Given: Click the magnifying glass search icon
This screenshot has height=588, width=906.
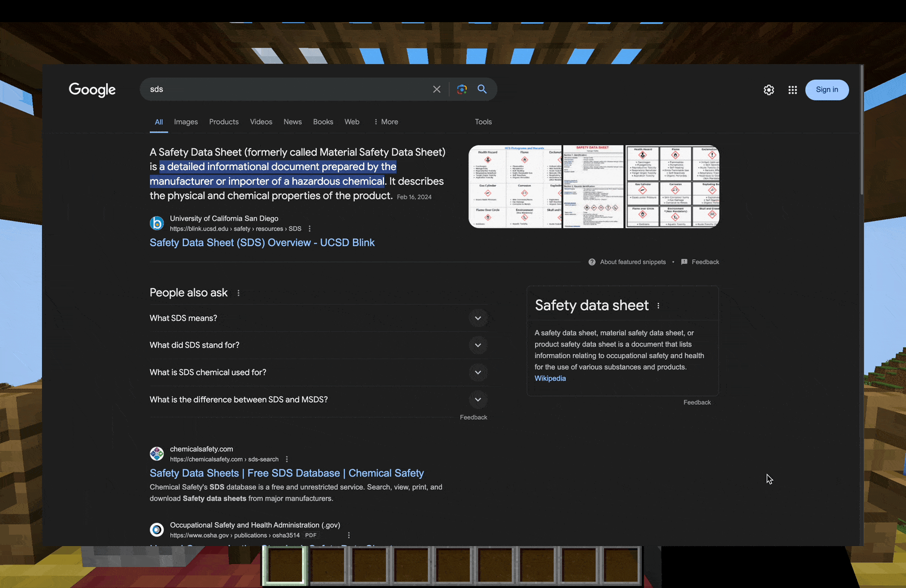Looking at the screenshot, I should 482,89.
